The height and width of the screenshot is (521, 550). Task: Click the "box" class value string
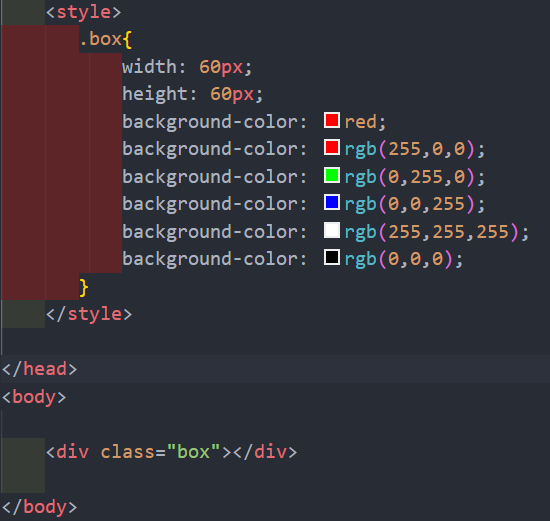193,452
